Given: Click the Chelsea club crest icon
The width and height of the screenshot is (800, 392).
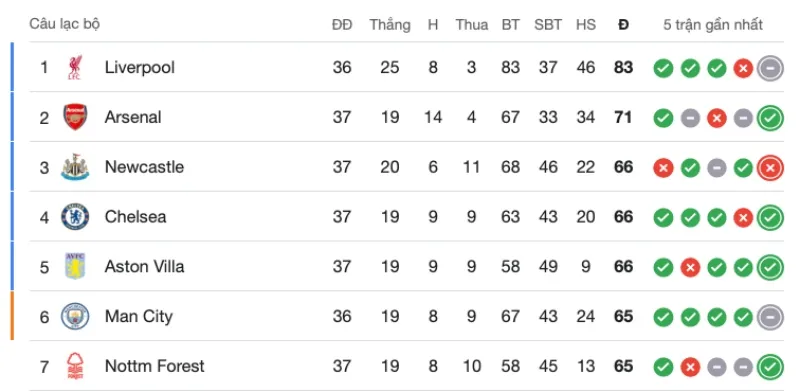Looking at the screenshot, I should (x=75, y=217).
